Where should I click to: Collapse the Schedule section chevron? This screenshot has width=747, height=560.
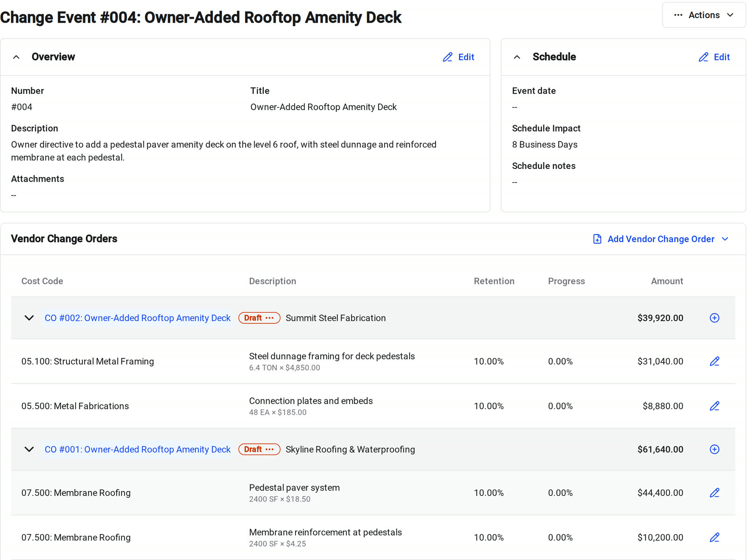[517, 57]
